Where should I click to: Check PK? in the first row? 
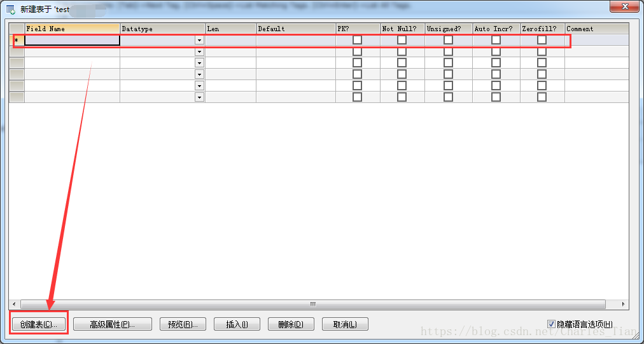(358, 40)
